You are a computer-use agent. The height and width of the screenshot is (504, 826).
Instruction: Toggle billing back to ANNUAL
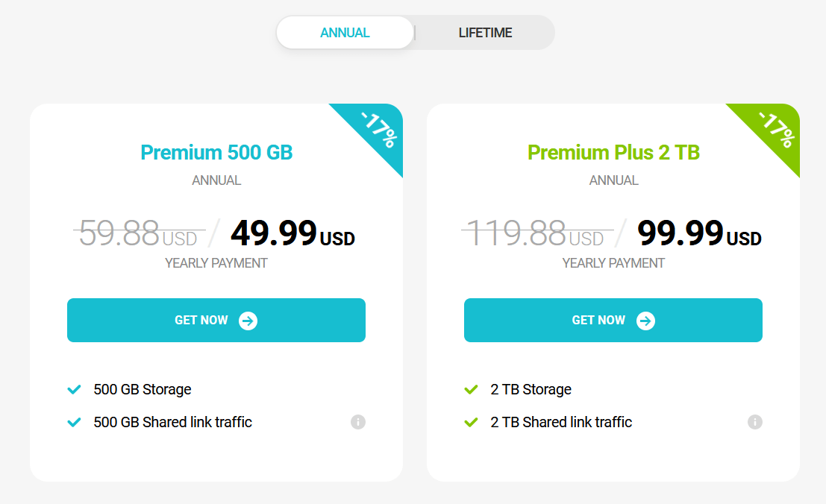tap(345, 33)
